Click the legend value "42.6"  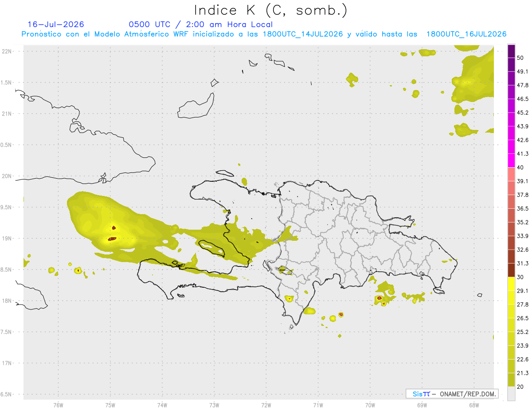523,140
